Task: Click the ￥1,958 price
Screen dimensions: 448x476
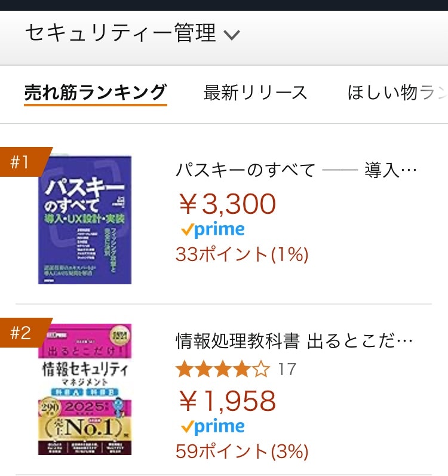Action: (228, 401)
